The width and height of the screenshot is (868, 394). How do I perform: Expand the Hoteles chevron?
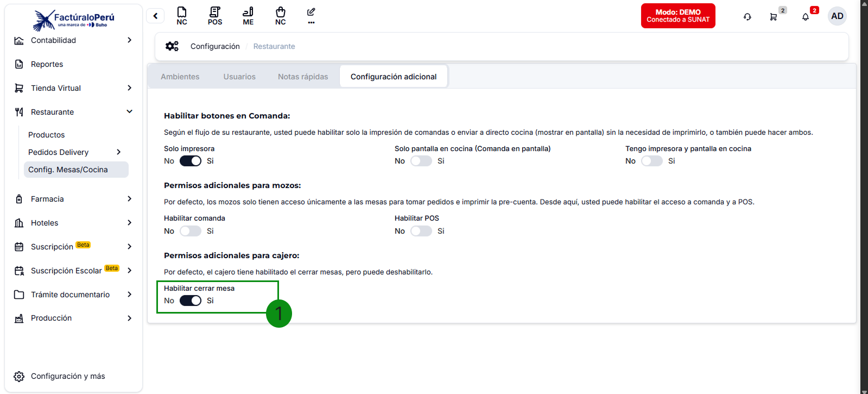coord(129,223)
